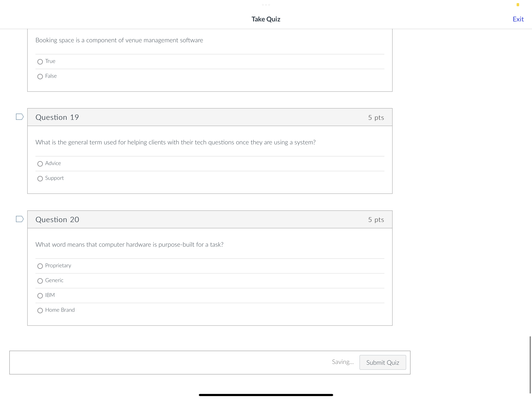The width and height of the screenshot is (532, 399).
Task: Pick IBM as the Question 20 answer
Action: [x=40, y=296]
